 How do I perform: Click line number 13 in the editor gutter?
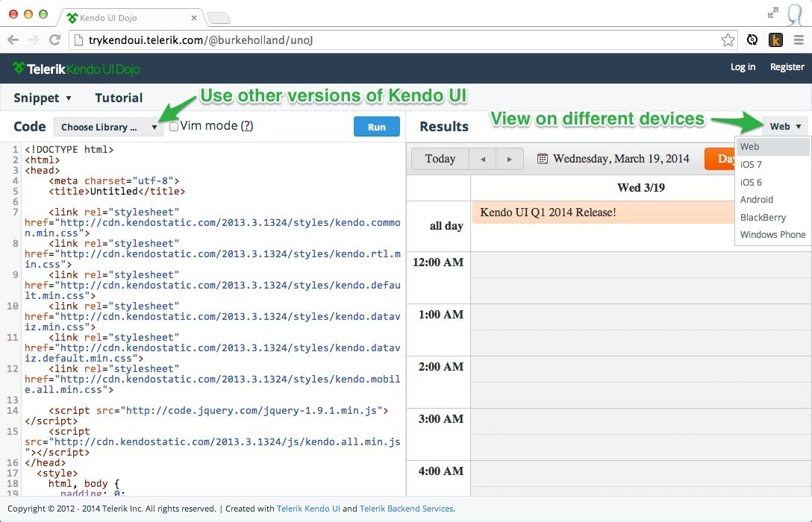pos(13,400)
